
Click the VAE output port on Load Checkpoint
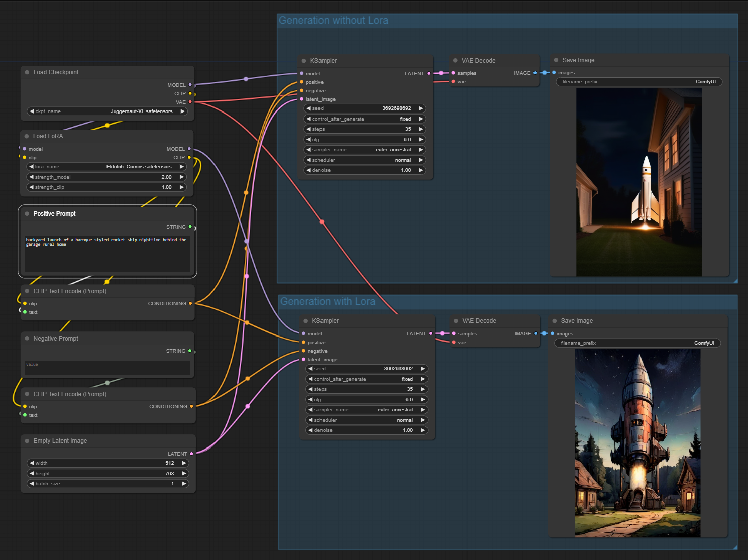pos(190,102)
